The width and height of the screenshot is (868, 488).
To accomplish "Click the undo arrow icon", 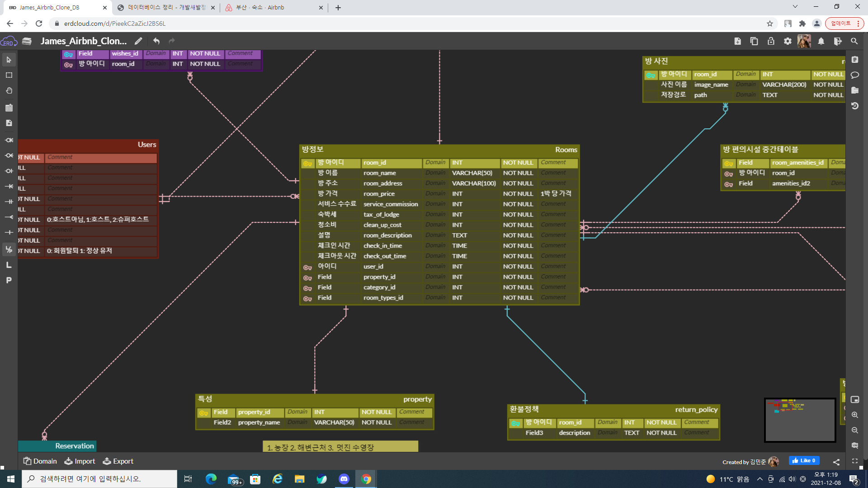I will (x=156, y=41).
